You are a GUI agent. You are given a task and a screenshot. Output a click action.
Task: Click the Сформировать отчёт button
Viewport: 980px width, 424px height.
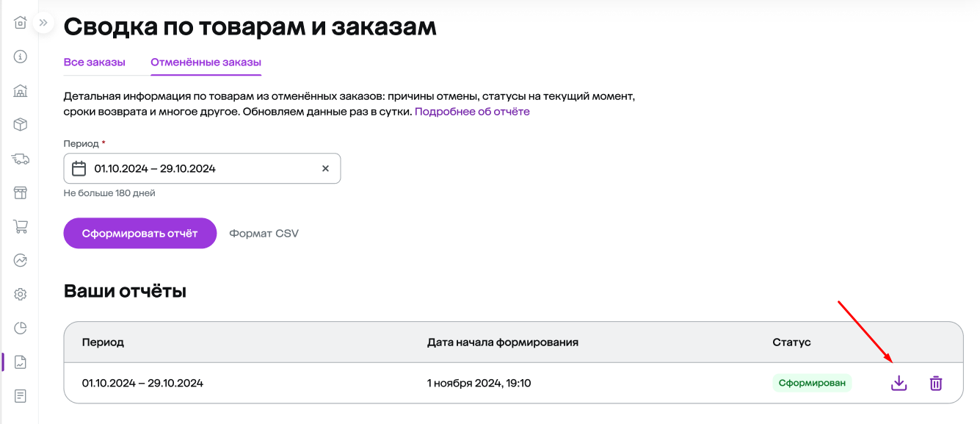click(140, 234)
